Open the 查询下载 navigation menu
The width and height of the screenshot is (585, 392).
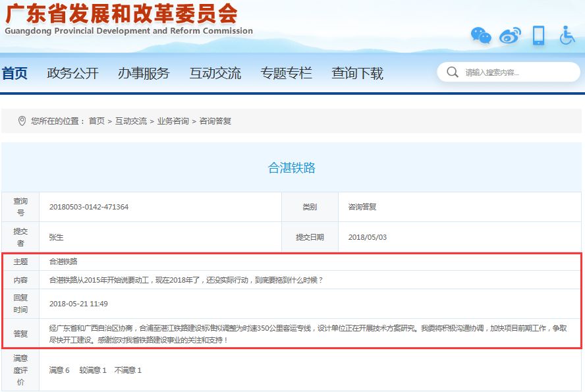click(x=357, y=73)
